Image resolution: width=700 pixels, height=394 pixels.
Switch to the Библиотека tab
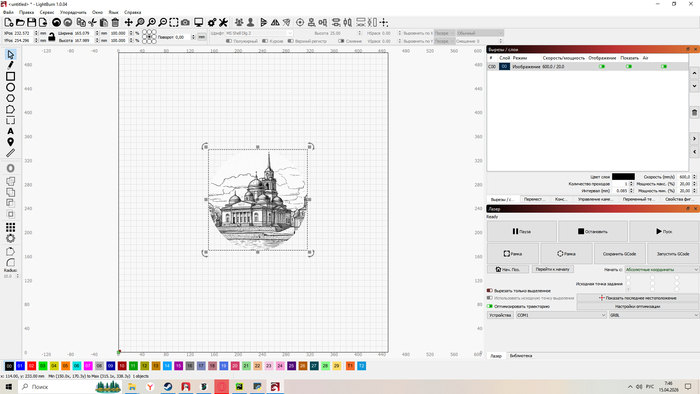521,356
